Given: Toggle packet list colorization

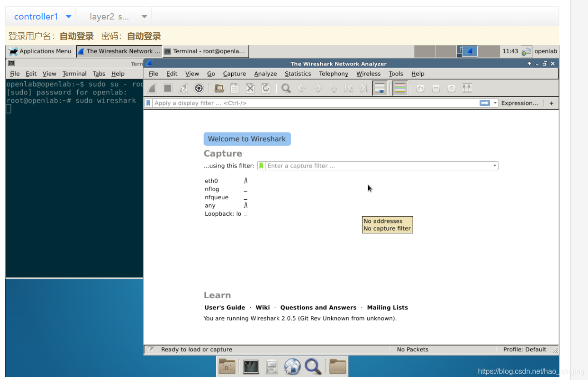Looking at the screenshot, I should coord(400,88).
